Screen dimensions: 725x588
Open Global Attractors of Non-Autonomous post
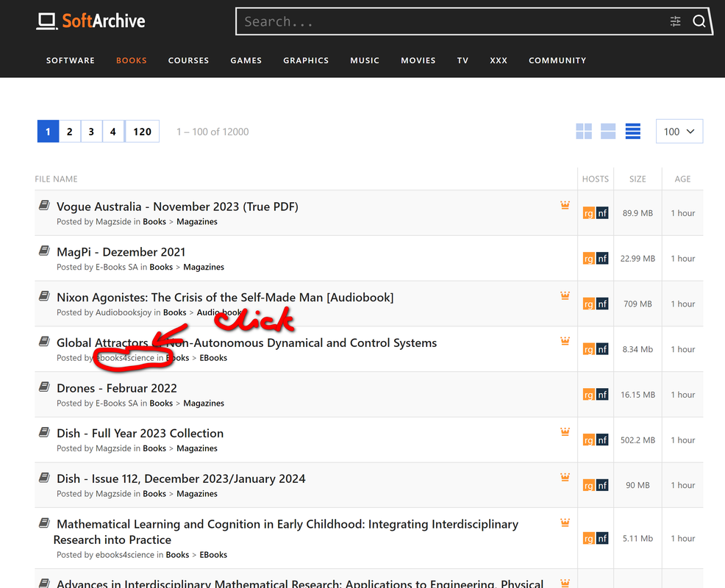[247, 343]
